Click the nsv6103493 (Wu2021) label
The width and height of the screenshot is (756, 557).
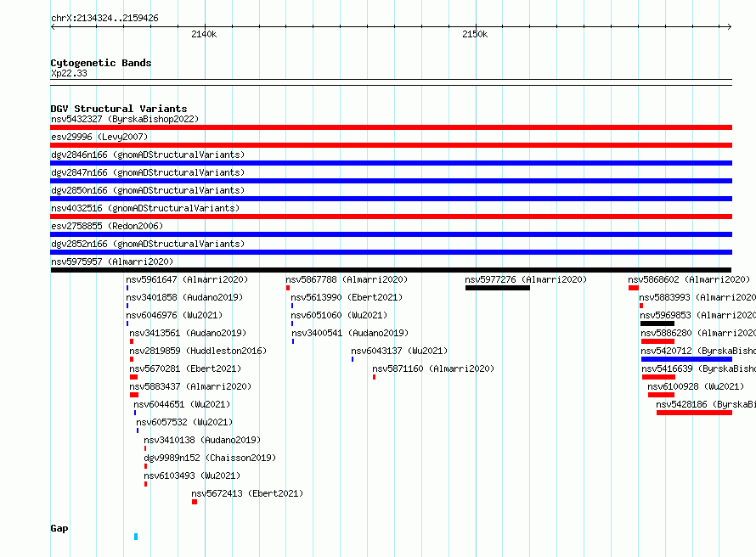[192, 475]
